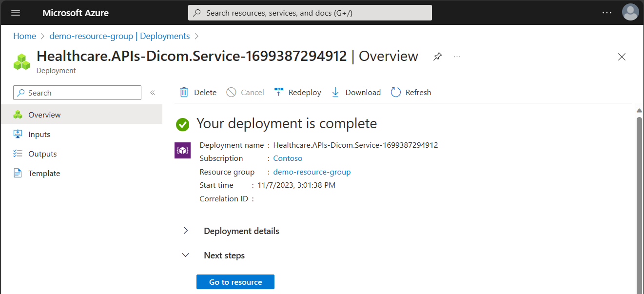The height and width of the screenshot is (294, 644).
Task: Open more options ellipsis beside pin icon
Action: pos(457,57)
